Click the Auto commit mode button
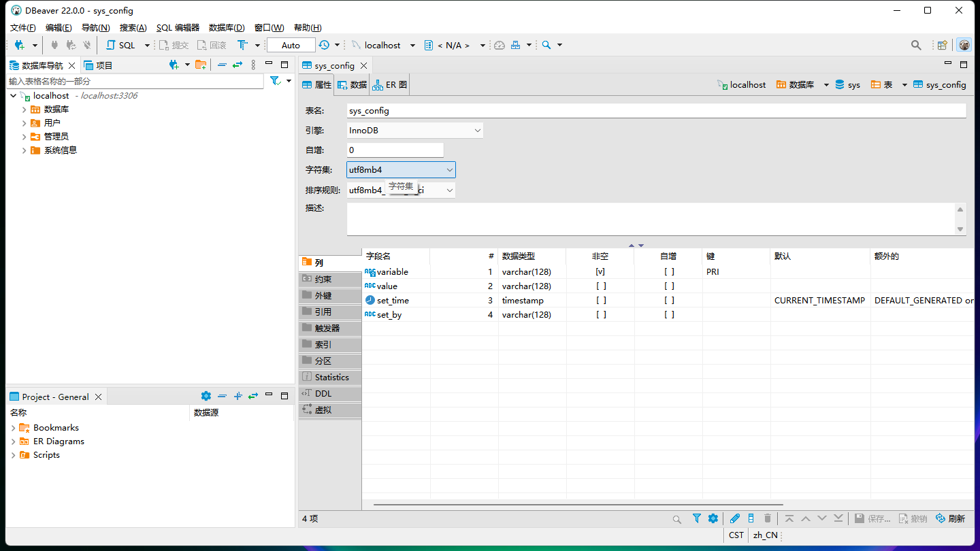The image size is (980, 551). pos(291,45)
